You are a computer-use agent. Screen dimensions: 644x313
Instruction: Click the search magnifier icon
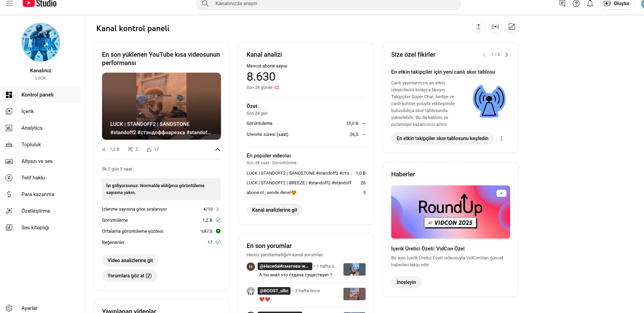pyautogui.click(x=205, y=3)
